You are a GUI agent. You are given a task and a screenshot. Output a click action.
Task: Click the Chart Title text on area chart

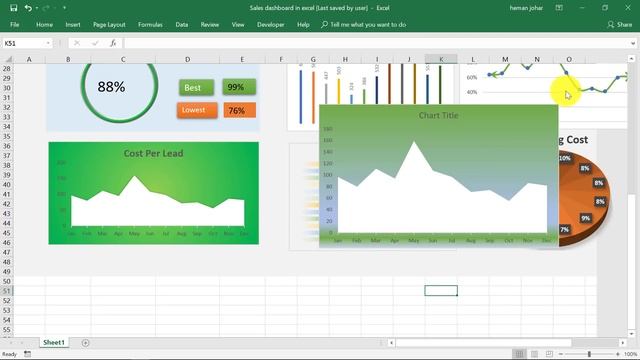[438, 116]
